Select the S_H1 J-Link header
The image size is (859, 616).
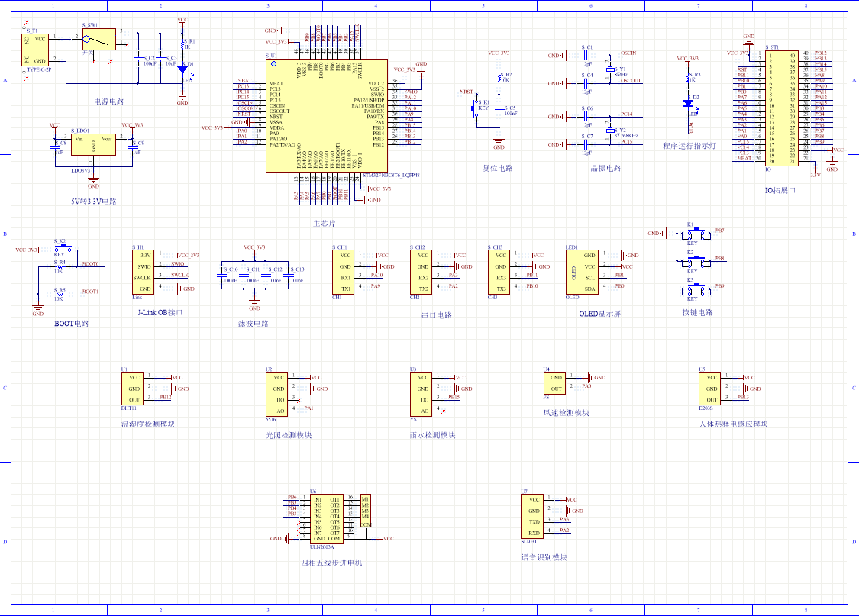143,273
